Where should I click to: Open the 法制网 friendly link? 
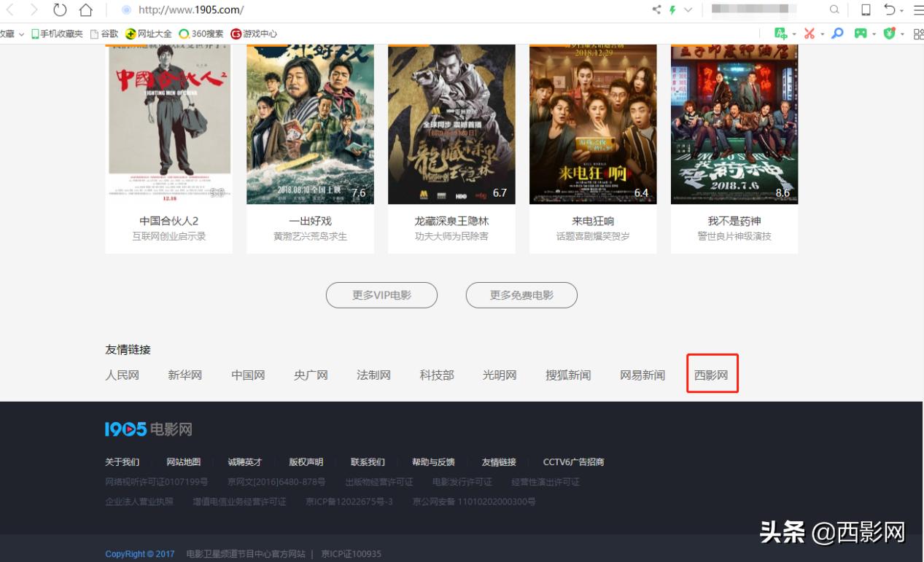tap(373, 375)
